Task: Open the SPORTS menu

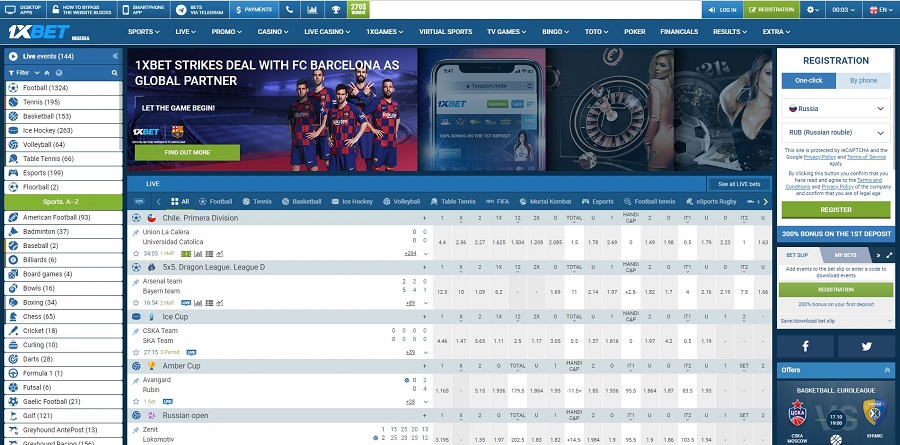Action: 143,32
